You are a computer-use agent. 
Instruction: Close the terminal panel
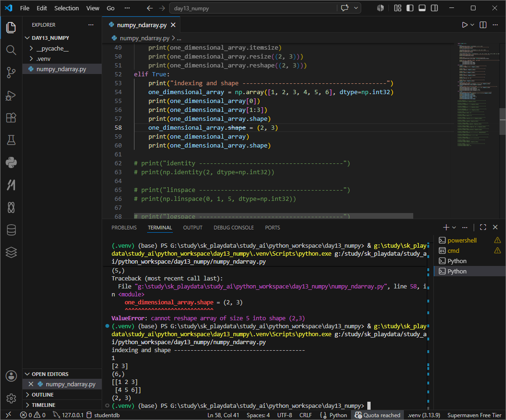(495, 228)
